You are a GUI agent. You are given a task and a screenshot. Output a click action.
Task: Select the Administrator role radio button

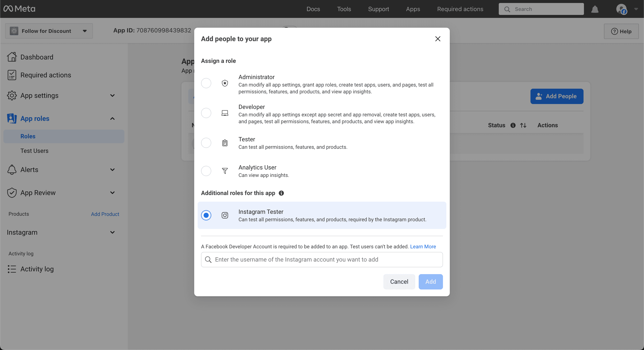[206, 83]
